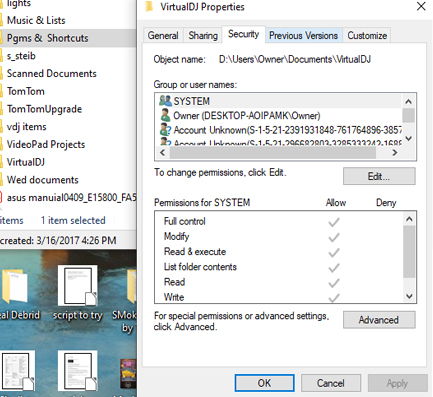
Task: Close the VirtualDJ Properties dialog
Action: click(421, 6)
